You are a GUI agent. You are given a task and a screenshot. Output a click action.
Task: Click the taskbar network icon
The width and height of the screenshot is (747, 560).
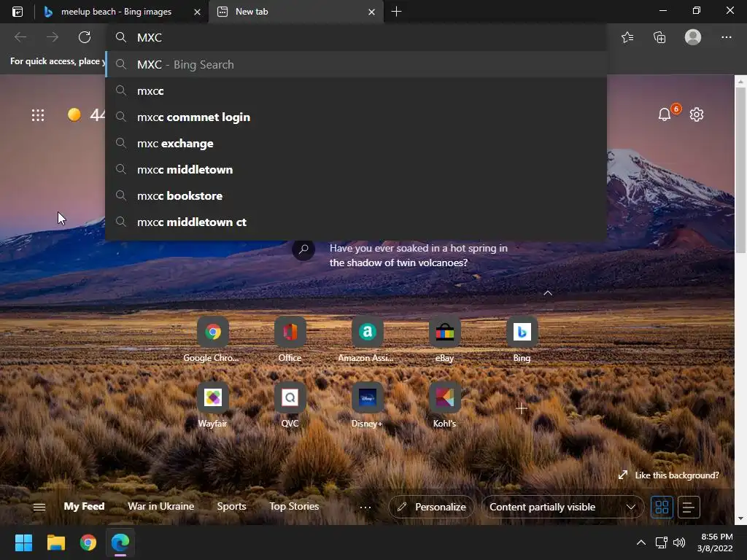click(661, 542)
